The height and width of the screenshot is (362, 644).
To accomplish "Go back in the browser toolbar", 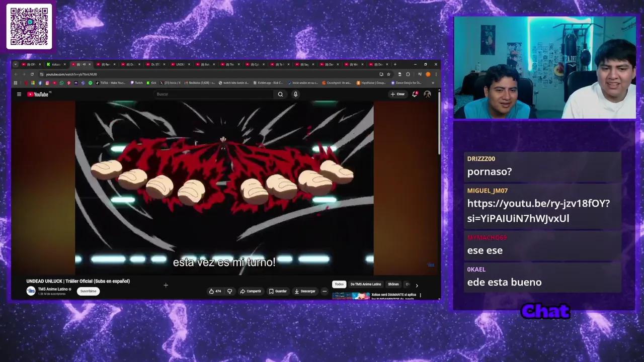I will point(16,74).
